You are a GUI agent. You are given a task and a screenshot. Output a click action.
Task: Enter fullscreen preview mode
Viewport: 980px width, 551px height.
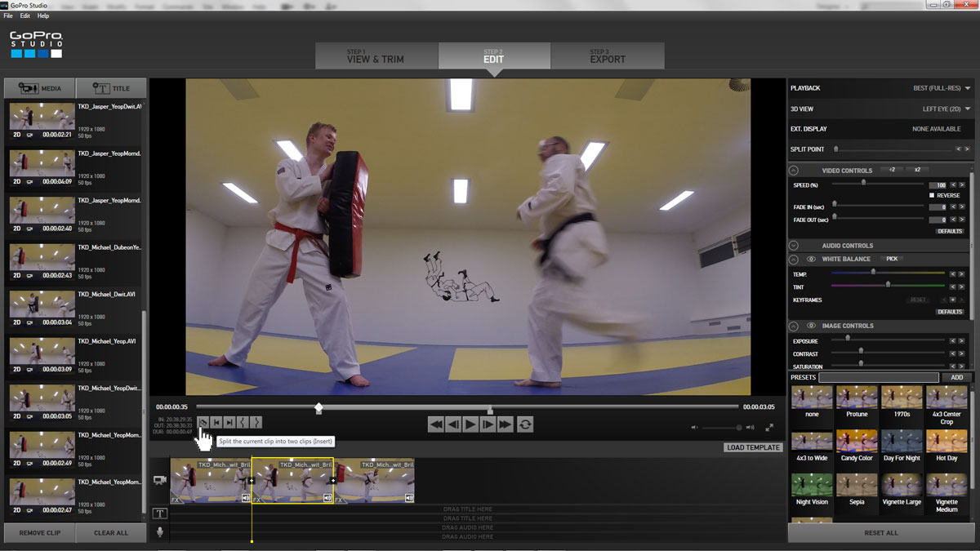[769, 427]
